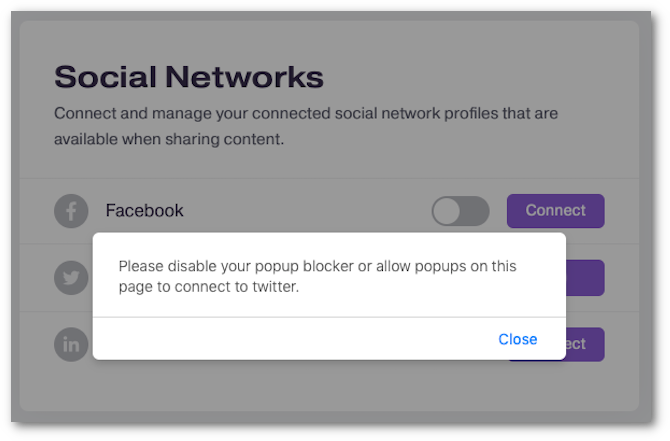Click the popup blocker message text
Image resolution: width=670 pixels, height=441 pixels.
(317, 276)
